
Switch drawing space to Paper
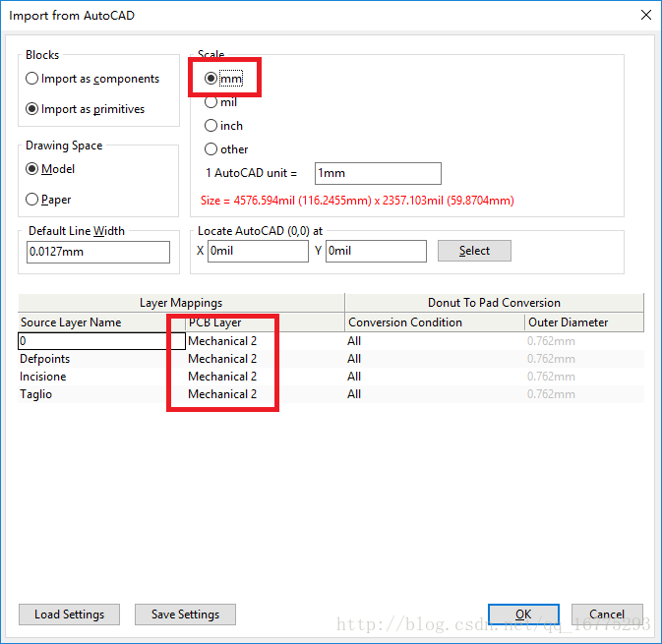tap(48, 200)
